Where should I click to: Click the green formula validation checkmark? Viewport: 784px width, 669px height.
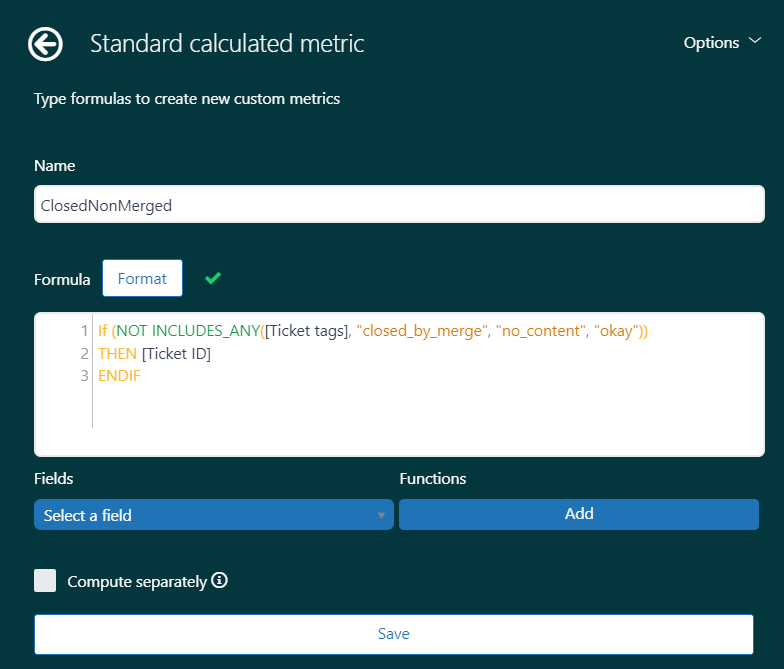[212, 278]
